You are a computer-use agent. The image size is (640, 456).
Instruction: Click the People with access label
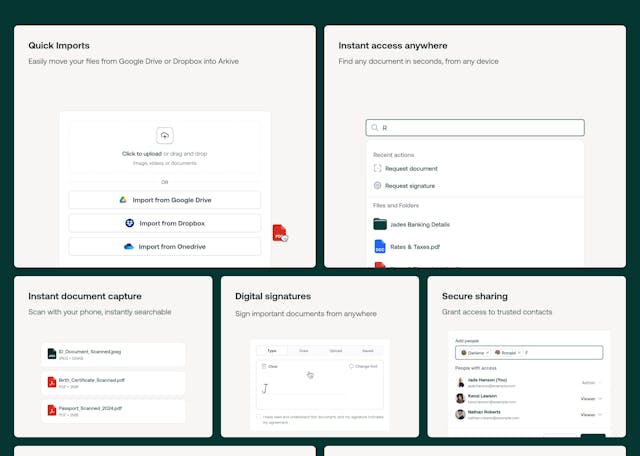476,368
